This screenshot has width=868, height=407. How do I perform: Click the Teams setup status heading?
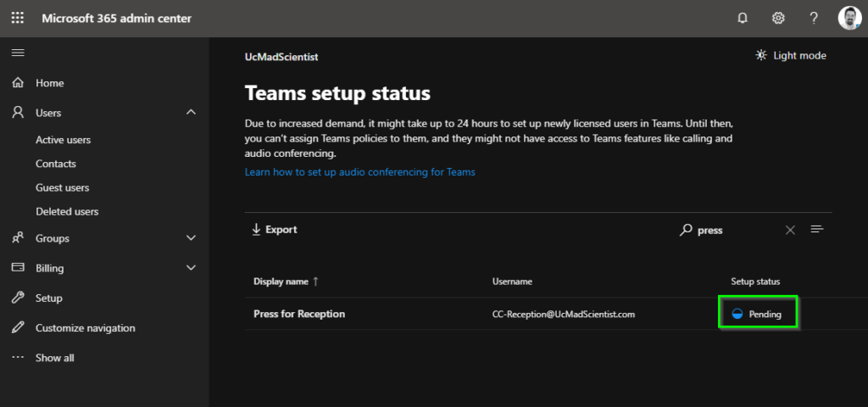click(x=337, y=93)
